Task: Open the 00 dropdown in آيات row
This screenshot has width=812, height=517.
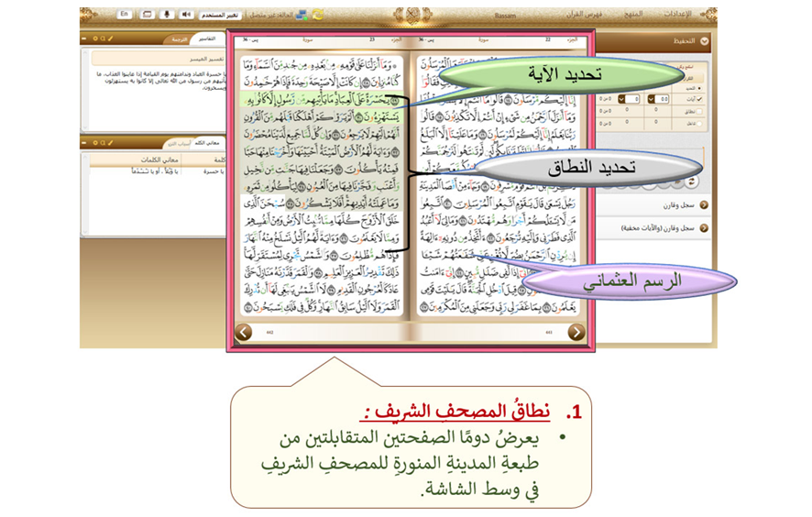Action: [x=658, y=99]
